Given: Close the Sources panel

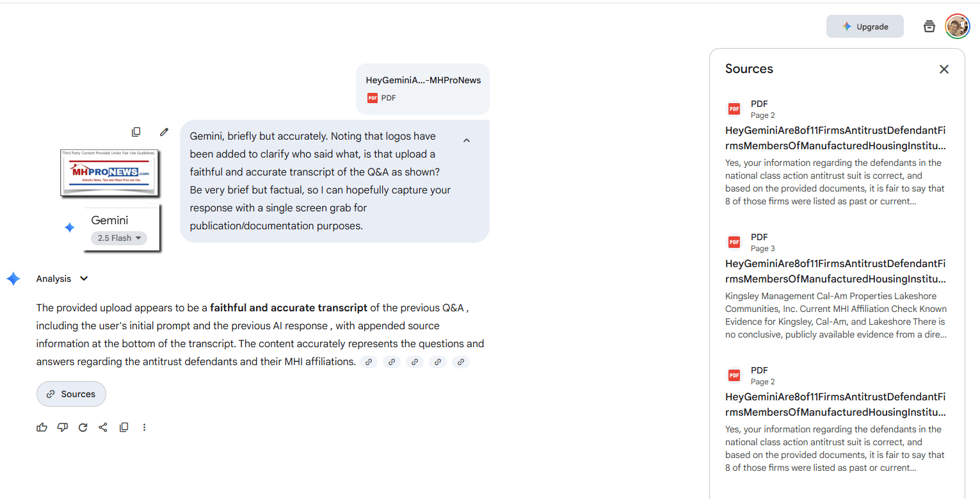Looking at the screenshot, I should pyautogui.click(x=944, y=69).
